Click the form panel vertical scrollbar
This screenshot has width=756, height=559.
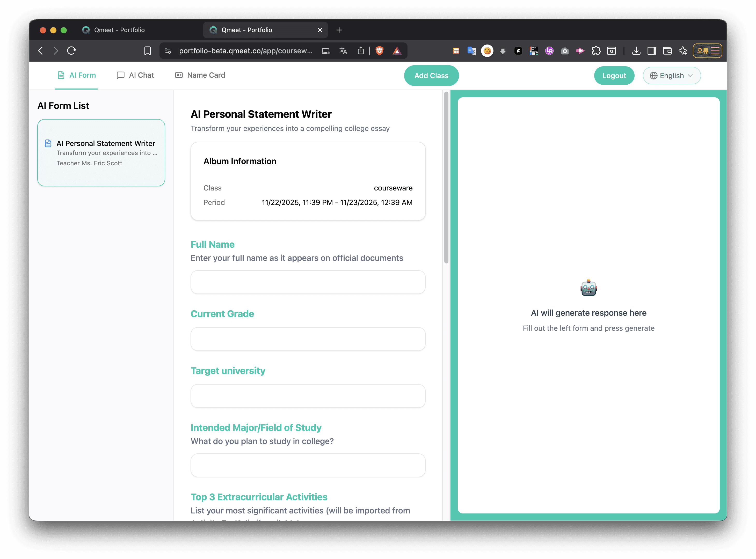click(x=446, y=177)
